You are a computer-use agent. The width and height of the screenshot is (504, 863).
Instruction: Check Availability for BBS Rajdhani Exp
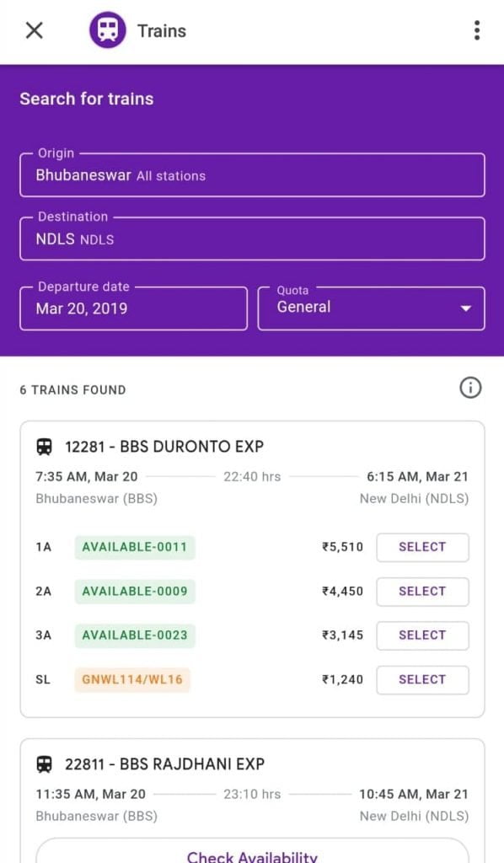click(252, 852)
